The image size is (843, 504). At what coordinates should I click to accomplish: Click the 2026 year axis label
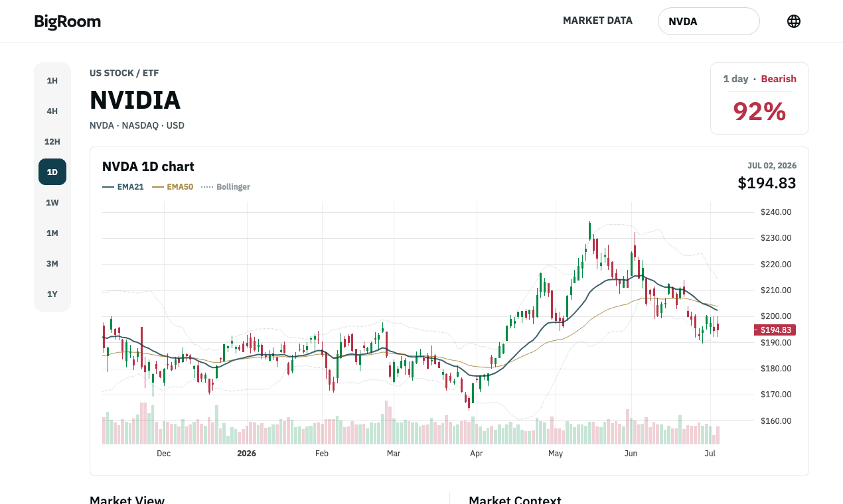(x=246, y=454)
